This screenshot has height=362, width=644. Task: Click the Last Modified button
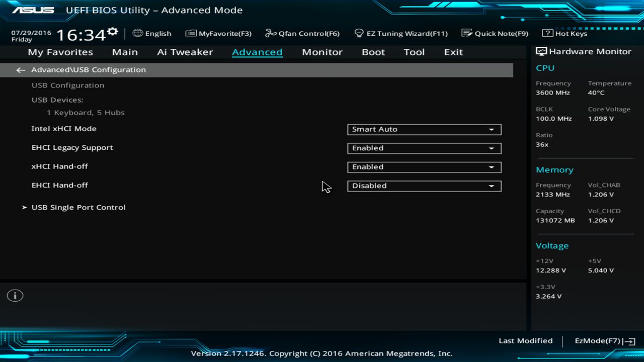click(x=525, y=340)
